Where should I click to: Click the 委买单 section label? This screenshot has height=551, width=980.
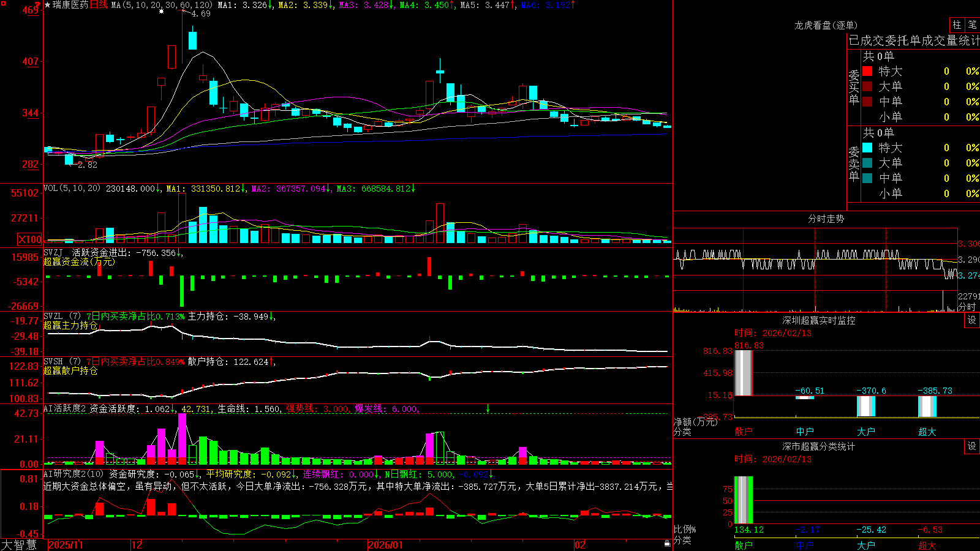pyautogui.click(x=854, y=87)
